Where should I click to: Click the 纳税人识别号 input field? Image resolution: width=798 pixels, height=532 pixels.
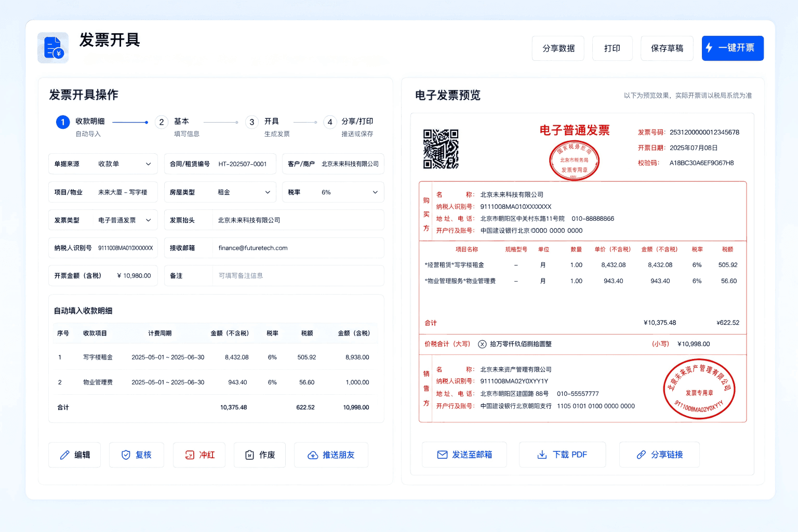[x=103, y=248]
